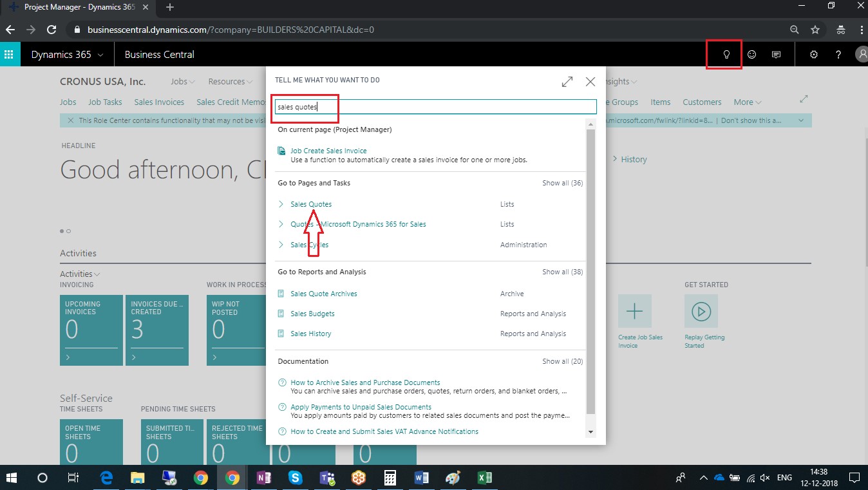This screenshot has width=868, height=490.
Task: Open Word from the taskbar
Action: (x=422, y=478)
